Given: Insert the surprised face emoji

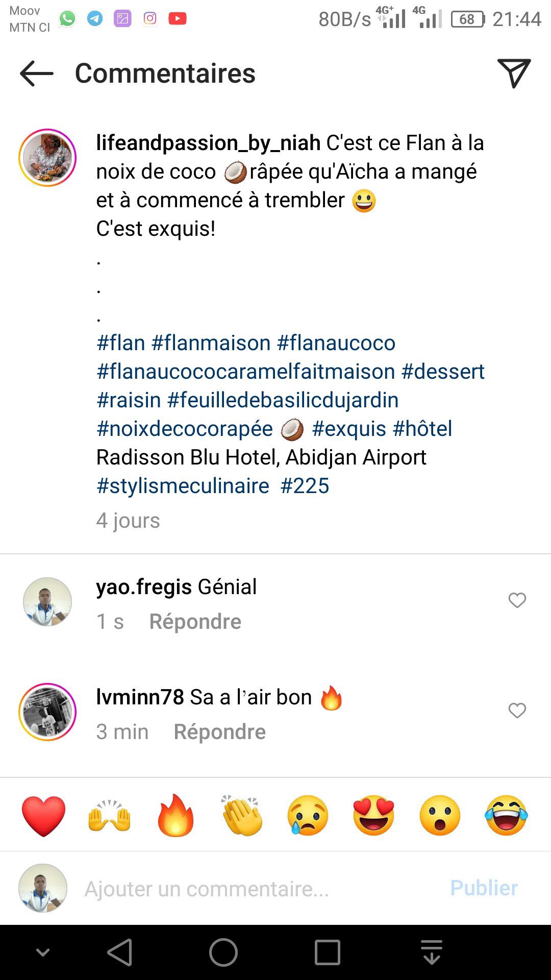Looking at the screenshot, I should (x=440, y=815).
